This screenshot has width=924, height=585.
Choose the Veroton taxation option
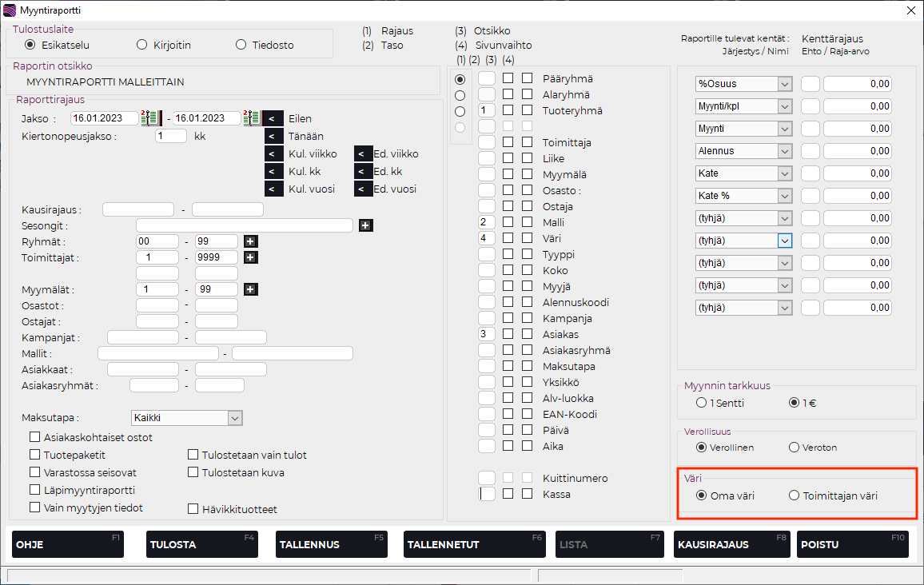pyautogui.click(x=794, y=448)
